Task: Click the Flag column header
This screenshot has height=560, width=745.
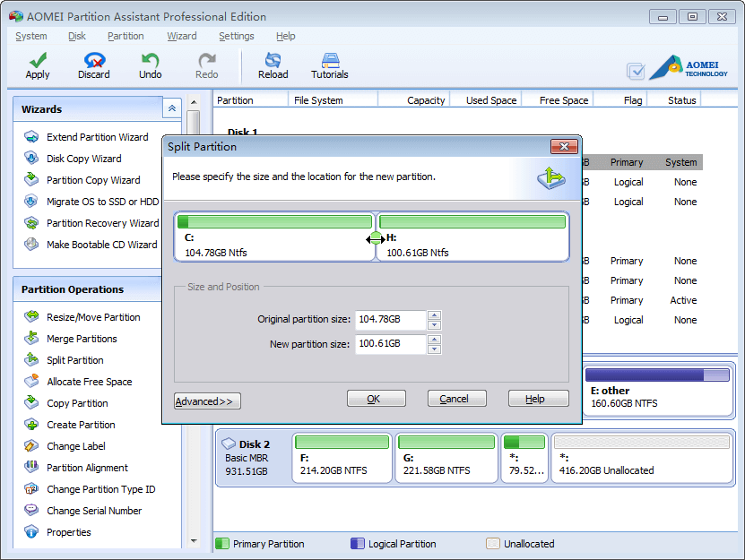Action: pyautogui.click(x=621, y=100)
